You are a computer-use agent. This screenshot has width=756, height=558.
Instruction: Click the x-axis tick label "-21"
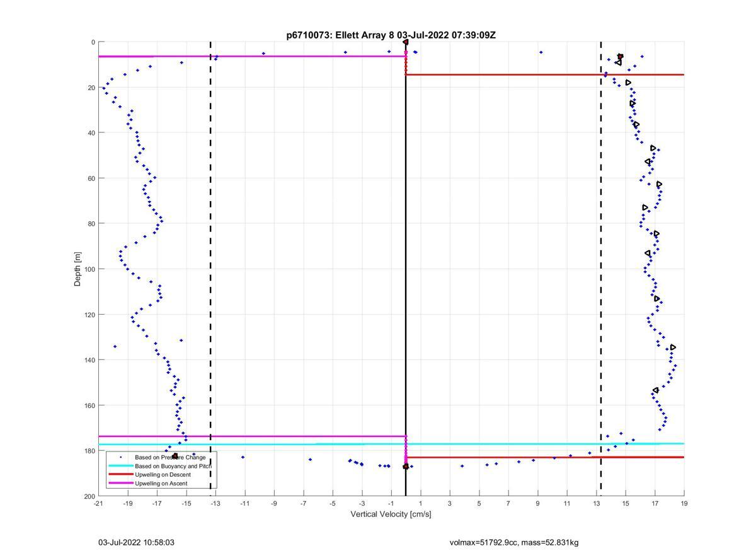point(98,504)
